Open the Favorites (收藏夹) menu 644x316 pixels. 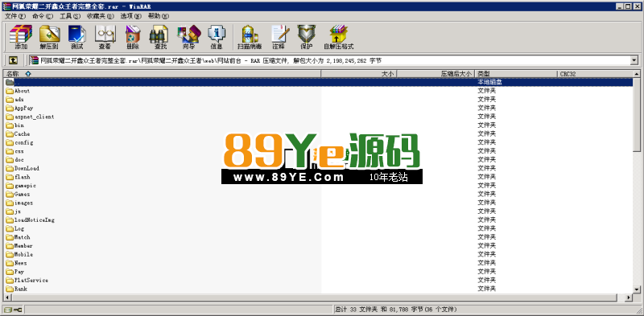[x=100, y=16]
